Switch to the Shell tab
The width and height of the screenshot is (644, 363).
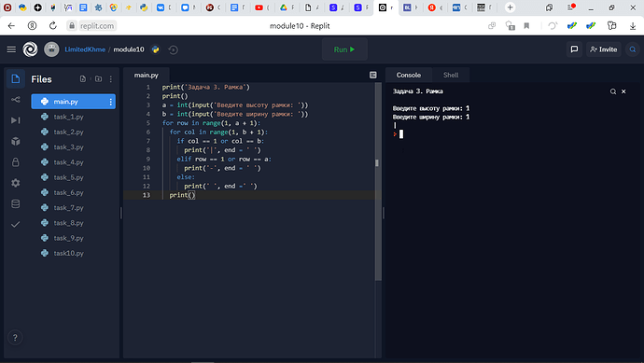click(451, 76)
